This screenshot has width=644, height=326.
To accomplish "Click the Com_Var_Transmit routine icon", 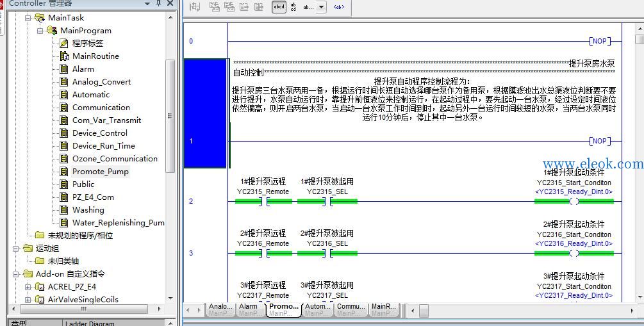I will click(x=64, y=120).
